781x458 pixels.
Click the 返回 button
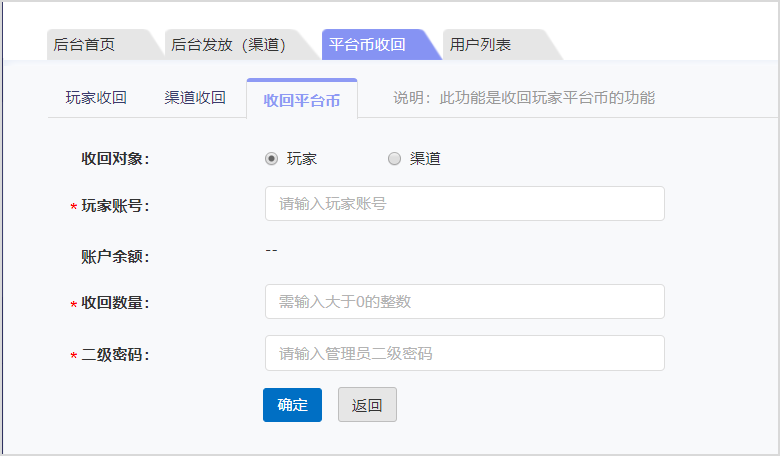click(x=368, y=405)
